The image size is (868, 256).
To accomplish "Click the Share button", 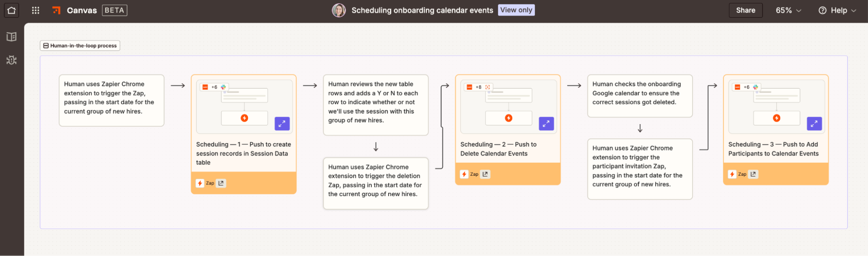I will coord(746,10).
